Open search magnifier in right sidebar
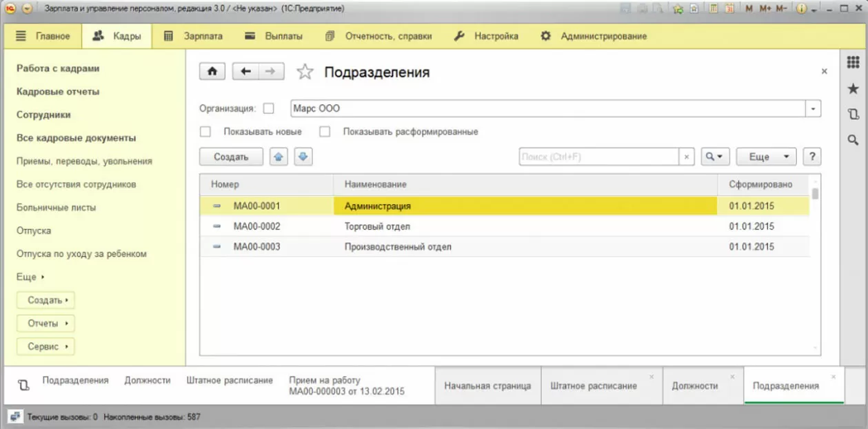868x429 pixels. pyautogui.click(x=853, y=139)
